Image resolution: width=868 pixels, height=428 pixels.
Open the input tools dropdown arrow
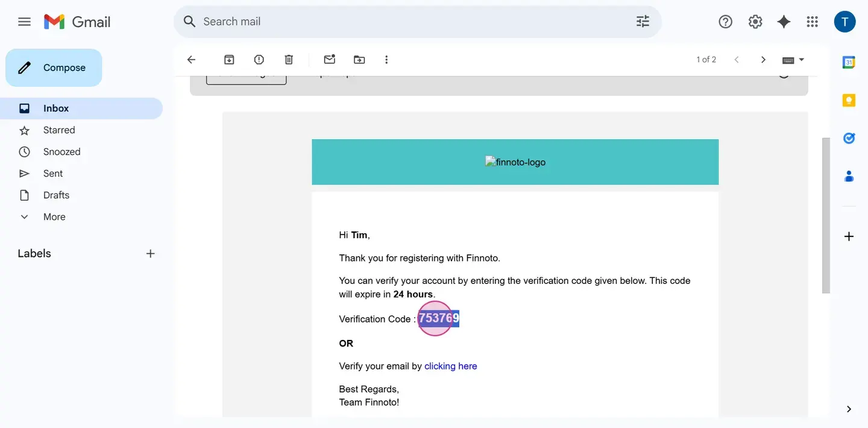click(x=802, y=60)
